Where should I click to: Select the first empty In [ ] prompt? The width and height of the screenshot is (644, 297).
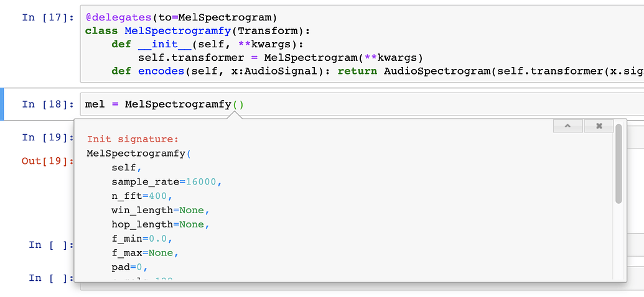tap(51, 245)
